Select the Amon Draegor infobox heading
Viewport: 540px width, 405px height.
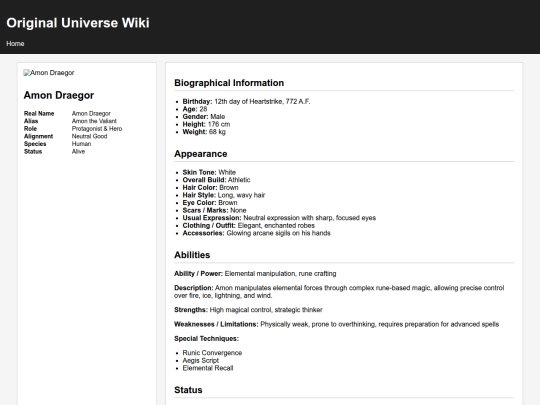click(x=59, y=95)
